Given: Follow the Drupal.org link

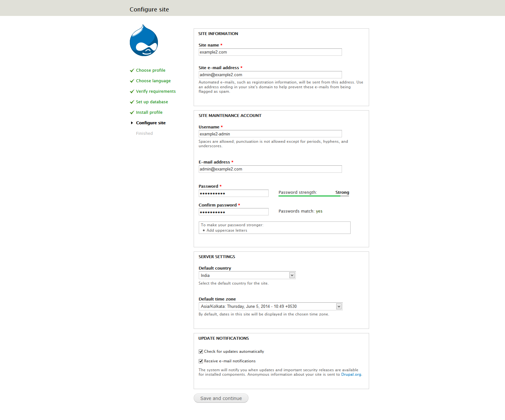Looking at the screenshot, I should pyautogui.click(x=351, y=374).
